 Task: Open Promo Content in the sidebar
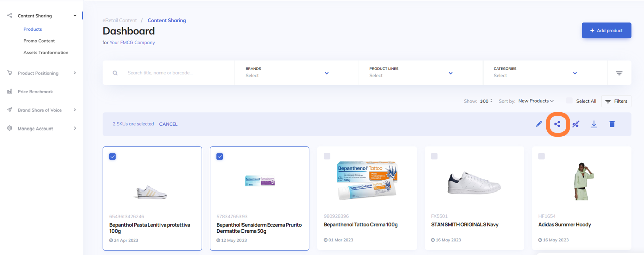click(x=39, y=41)
